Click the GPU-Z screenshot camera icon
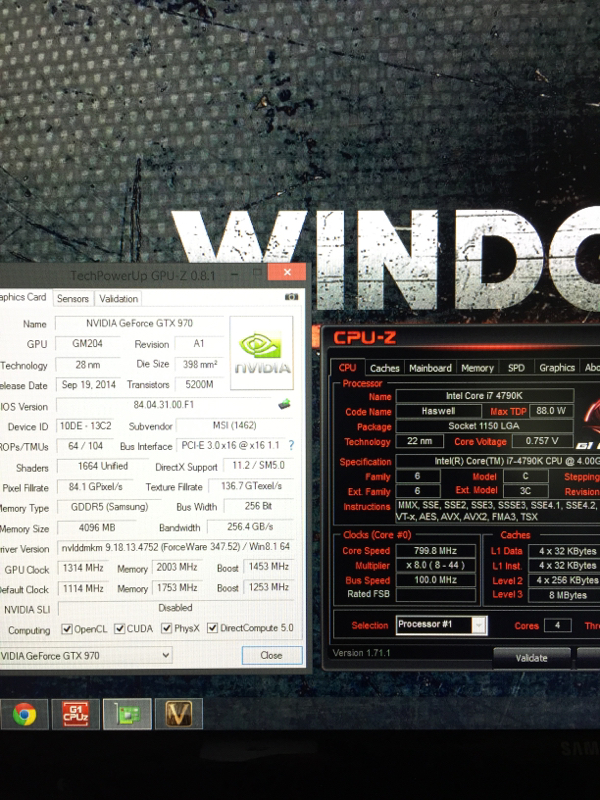This screenshot has height=800, width=600. 291,297
